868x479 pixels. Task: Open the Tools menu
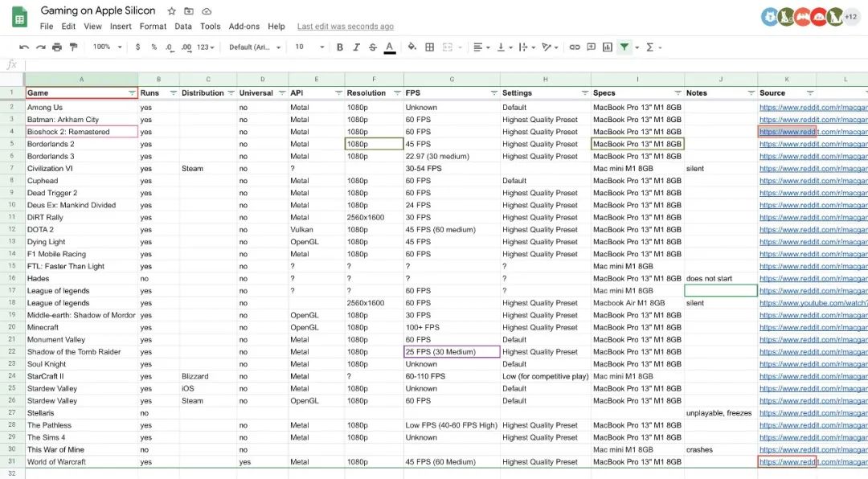tap(211, 26)
